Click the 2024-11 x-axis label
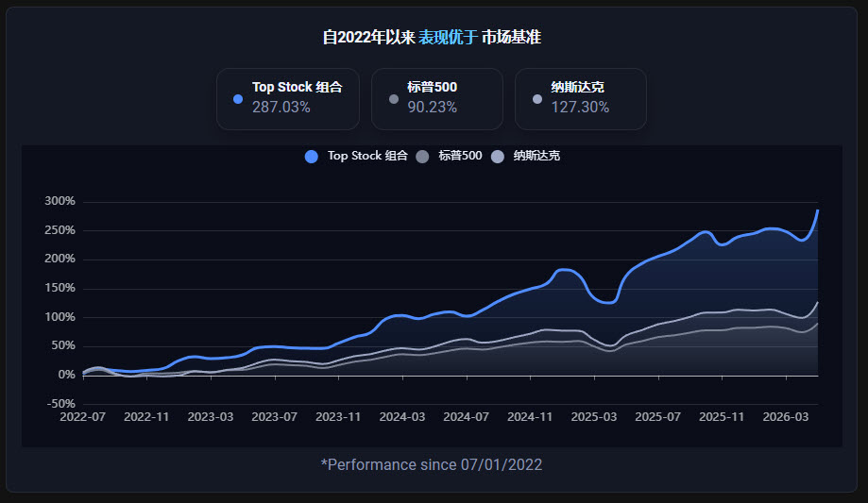The image size is (868, 503). click(x=530, y=417)
